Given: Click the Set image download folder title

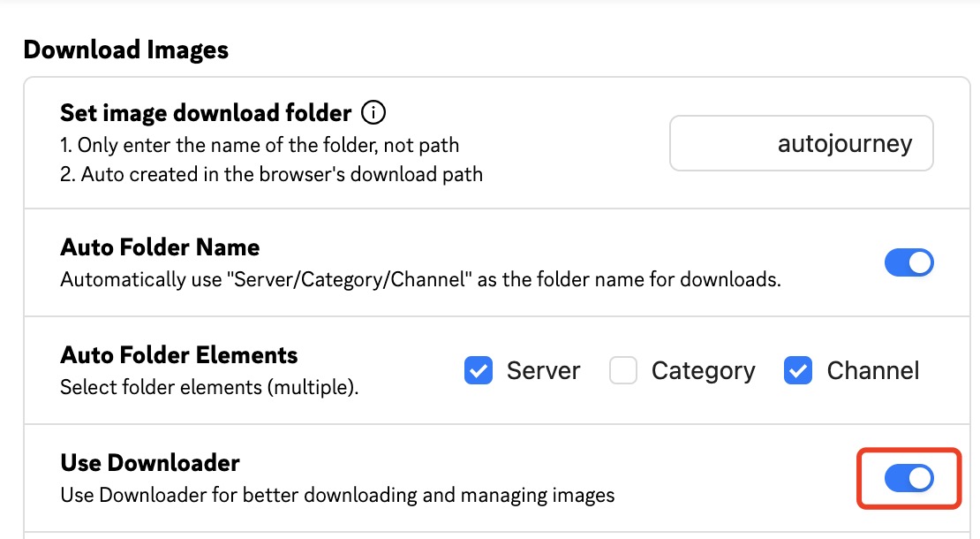Looking at the screenshot, I should [x=206, y=113].
